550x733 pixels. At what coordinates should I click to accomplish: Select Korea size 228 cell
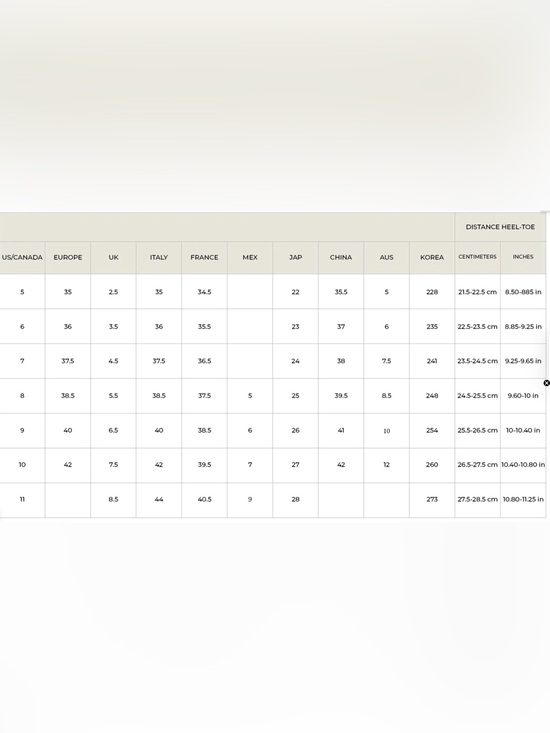pyautogui.click(x=432, y=292)
